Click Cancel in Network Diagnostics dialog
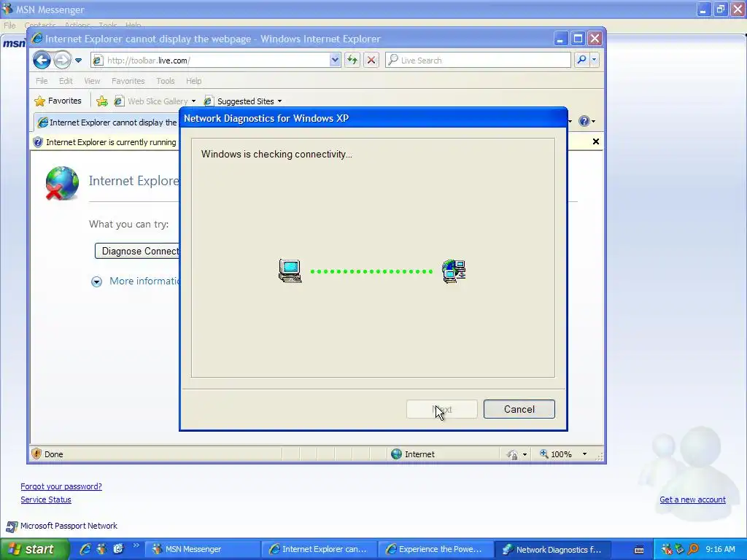The width and height of the screenshot is (747, 560). [519, 409]
